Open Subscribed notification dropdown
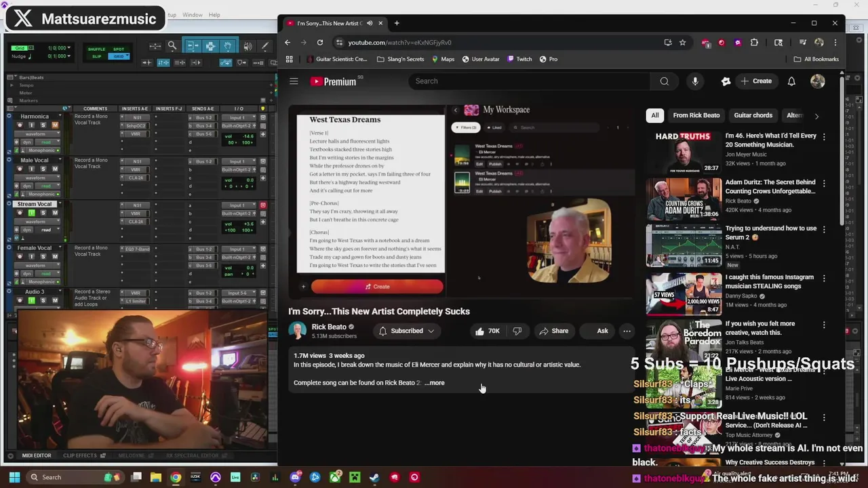The image size is (868, 488). click(x=407, y=331)
